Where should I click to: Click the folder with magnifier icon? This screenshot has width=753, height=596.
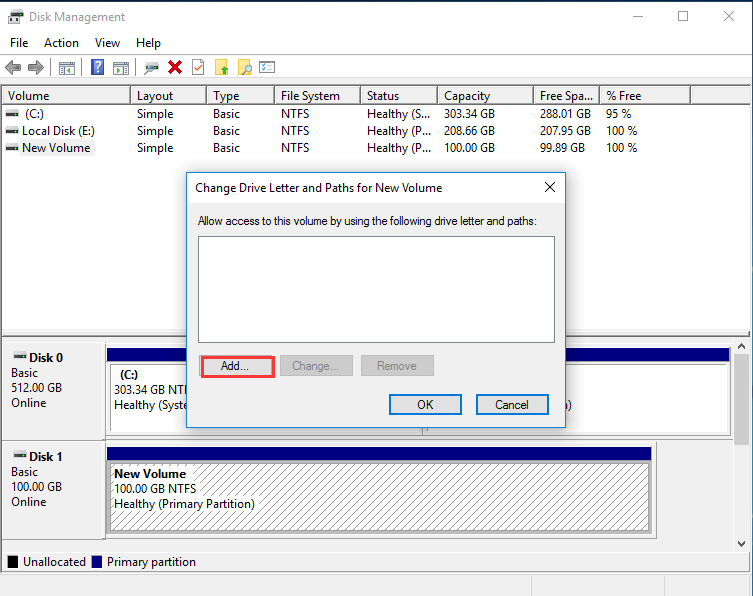coord(244,68)
